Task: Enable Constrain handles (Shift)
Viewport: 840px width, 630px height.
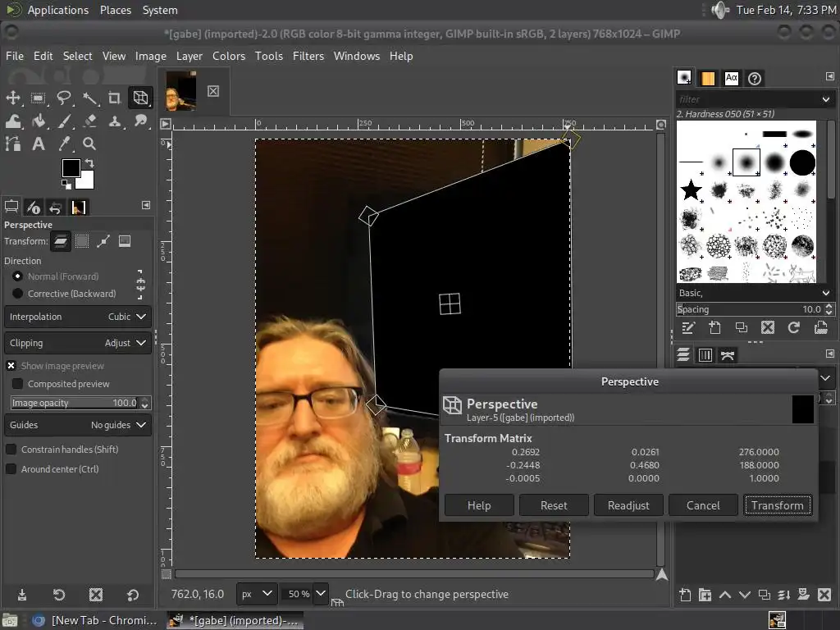Action: [11, 450]
